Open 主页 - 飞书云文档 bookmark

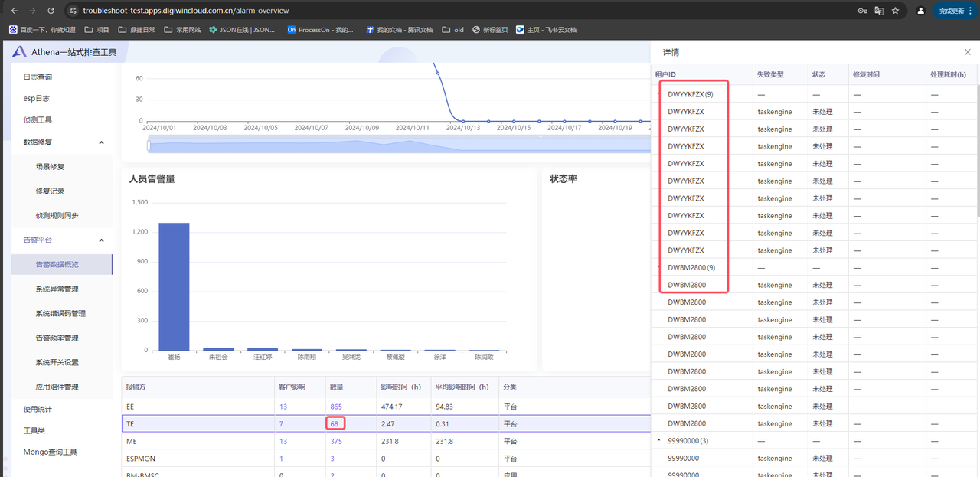click(x=547, y=30)
